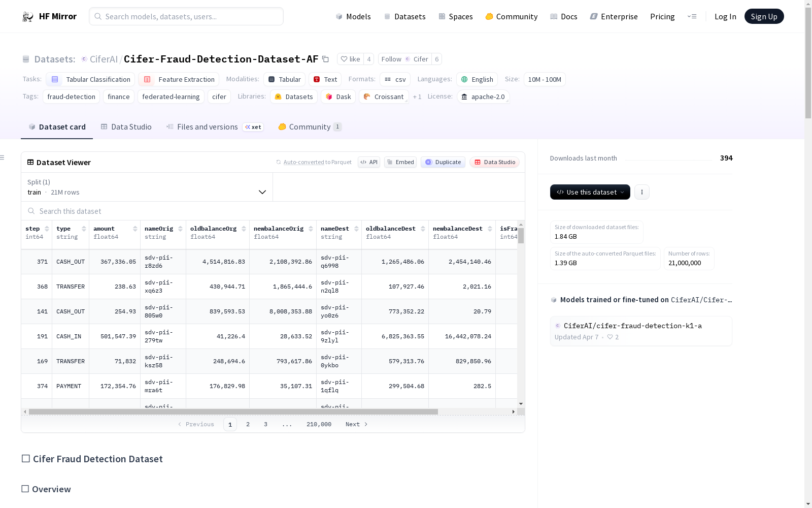Screen dimensions: 812x508
Task: Open Models in the top navigation
Action: 353,16
